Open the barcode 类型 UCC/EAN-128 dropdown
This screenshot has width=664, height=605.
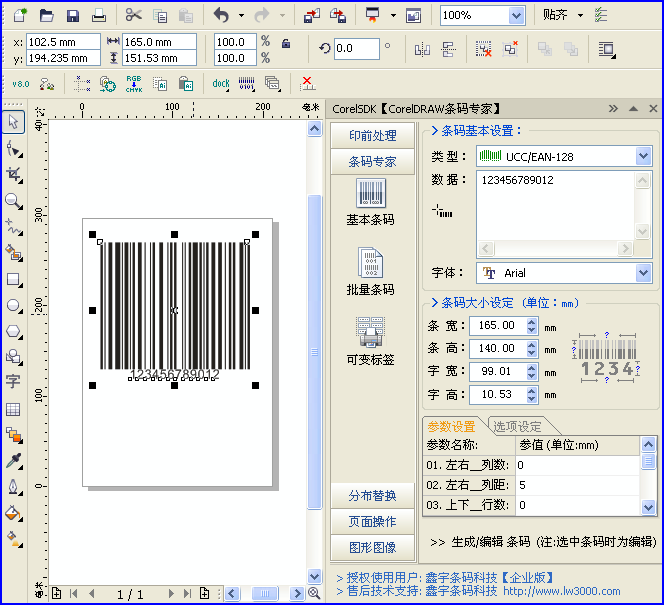click(643, 156)
